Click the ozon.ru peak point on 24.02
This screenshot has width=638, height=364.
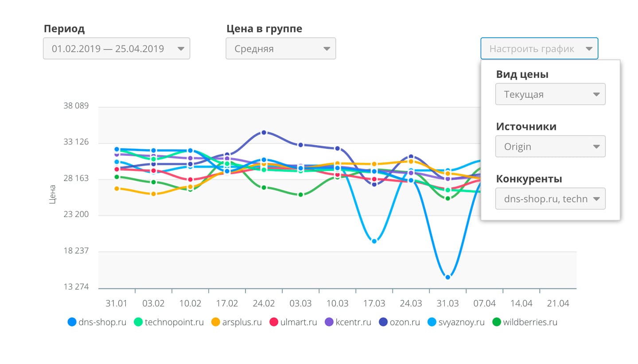tap(264, 132)
